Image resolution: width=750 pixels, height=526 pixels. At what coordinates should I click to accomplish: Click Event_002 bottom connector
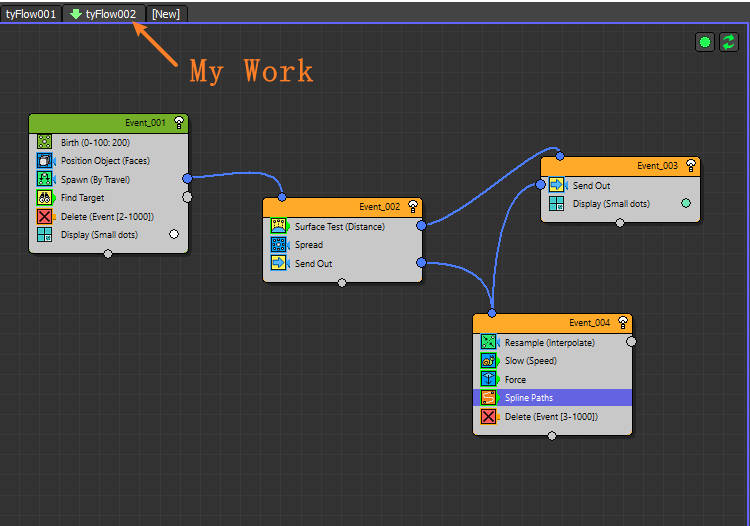coord(342,283)
